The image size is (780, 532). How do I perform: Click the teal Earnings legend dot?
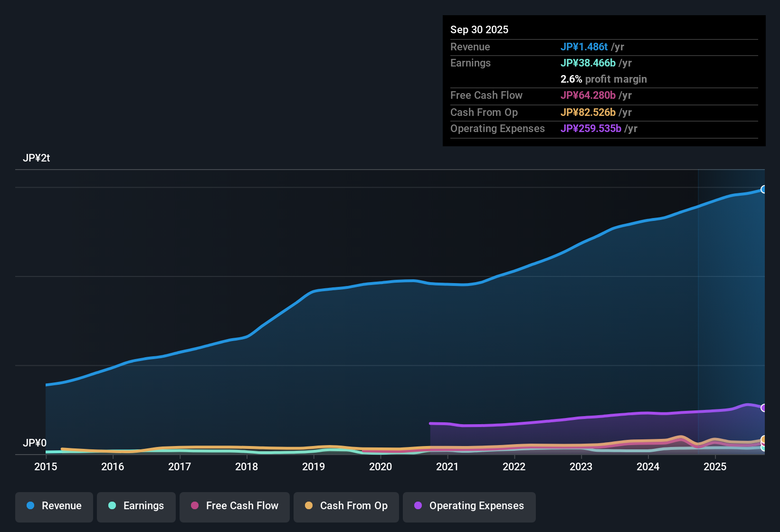(x=112, y=506)
